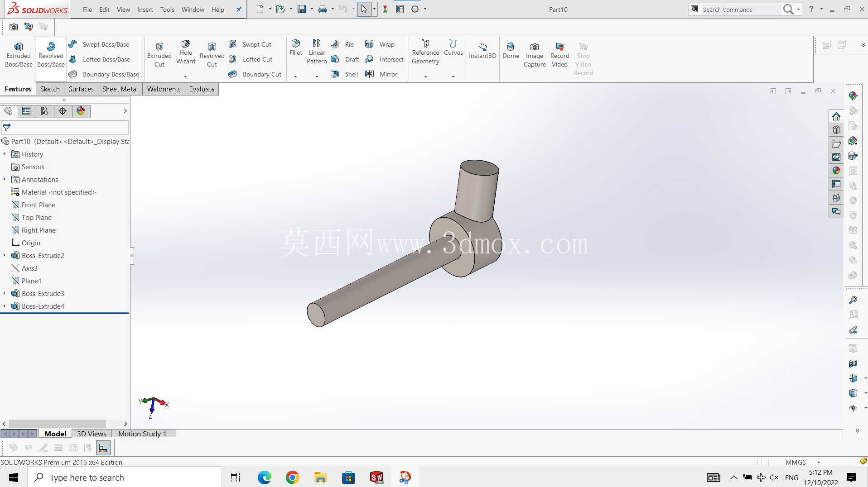Open Google Chrome from the taskbar

(293, 477)
